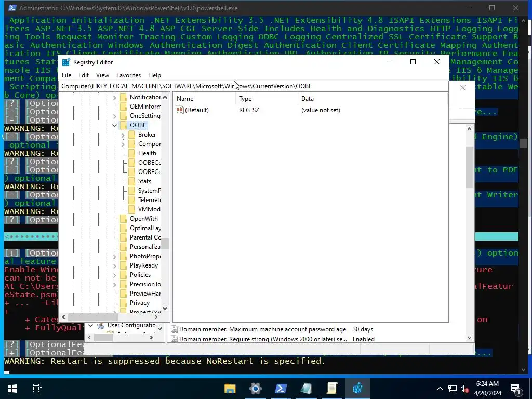Expand the Broker subkey
Image resolution: width=532 pixels, height=399 pixels.
(x=123, y=135)
